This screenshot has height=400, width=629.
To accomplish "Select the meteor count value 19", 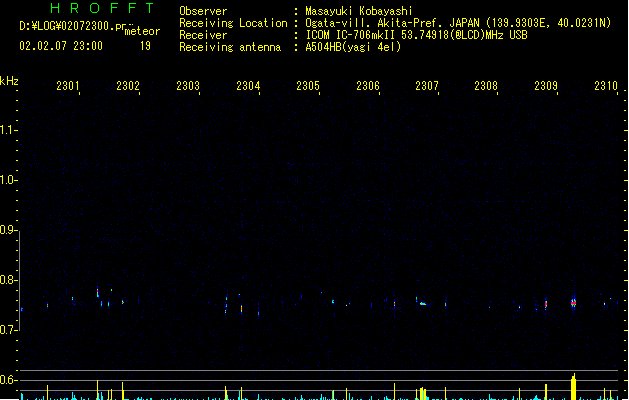I will pos(145,46).
